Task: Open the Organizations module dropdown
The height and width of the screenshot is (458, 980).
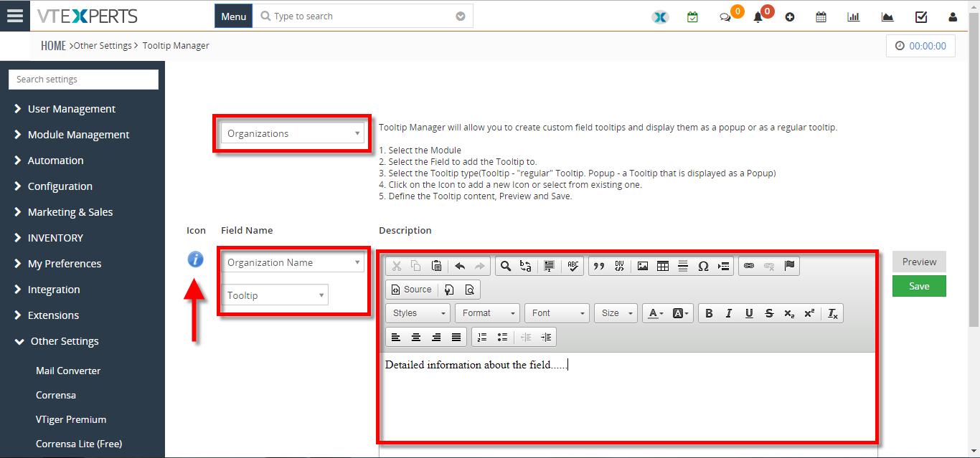Action: (293, 133)
